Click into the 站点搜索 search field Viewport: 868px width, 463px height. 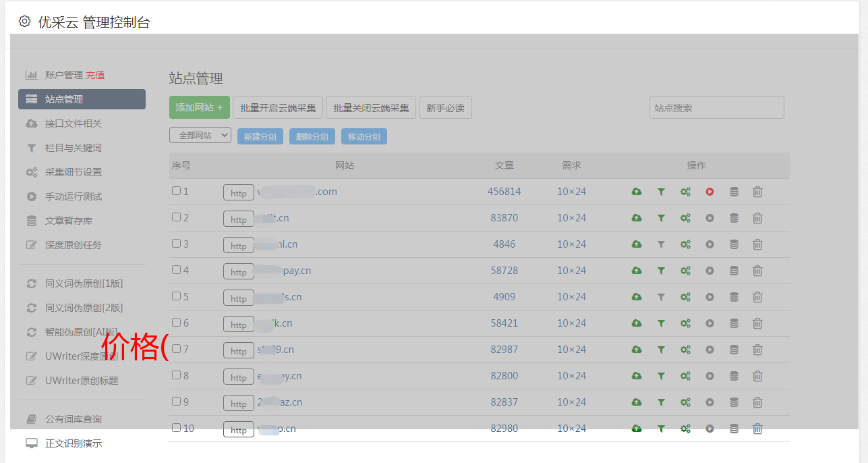(x=716, y=107)
